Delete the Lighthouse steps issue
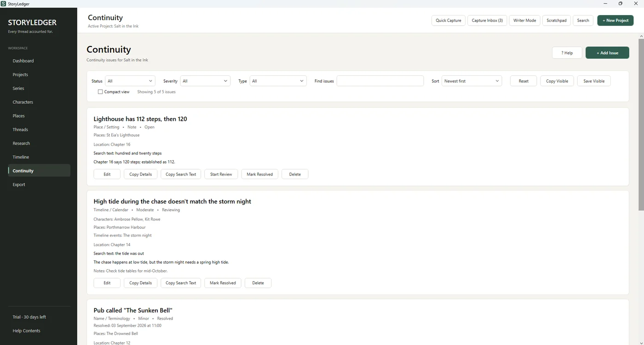Viewport: 644px width, 345px height. 295,174
